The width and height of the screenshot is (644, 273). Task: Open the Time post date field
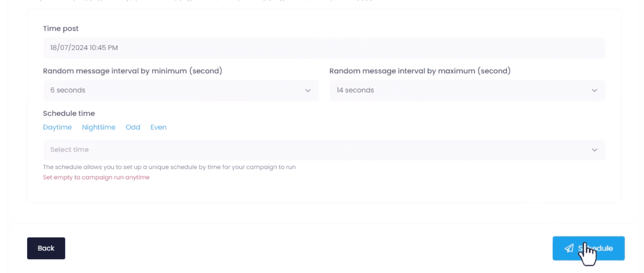click(324, 48)
